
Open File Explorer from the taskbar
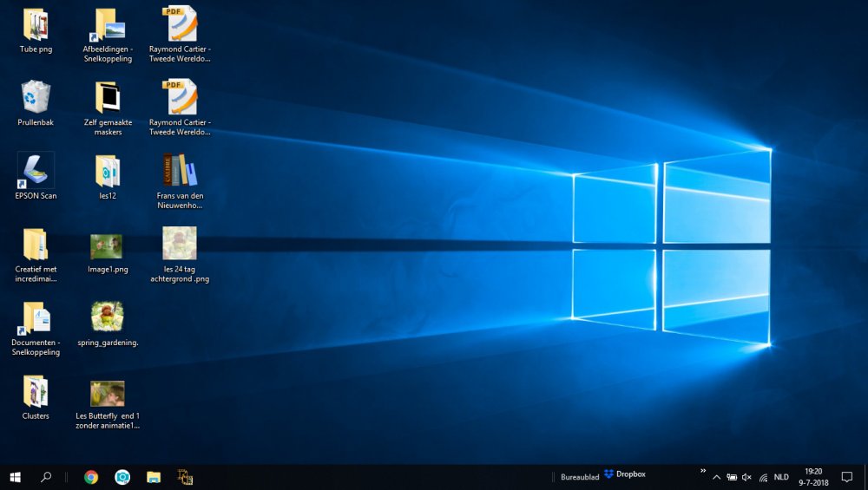[x=154, y=477]
